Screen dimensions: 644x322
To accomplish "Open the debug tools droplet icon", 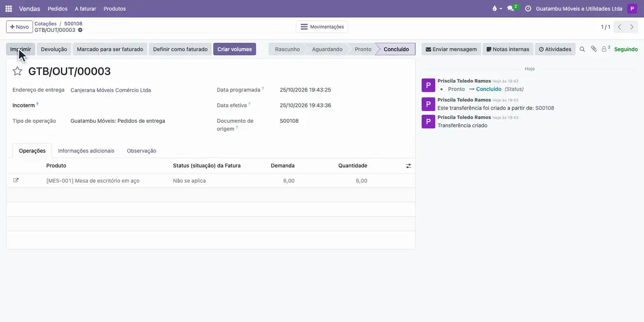I will [x=497, y=9].
